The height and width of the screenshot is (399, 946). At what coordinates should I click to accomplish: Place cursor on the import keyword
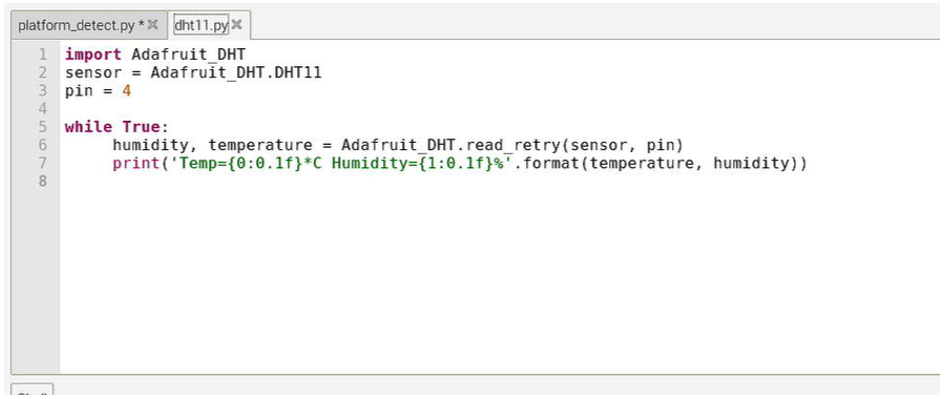pos(93,54)
